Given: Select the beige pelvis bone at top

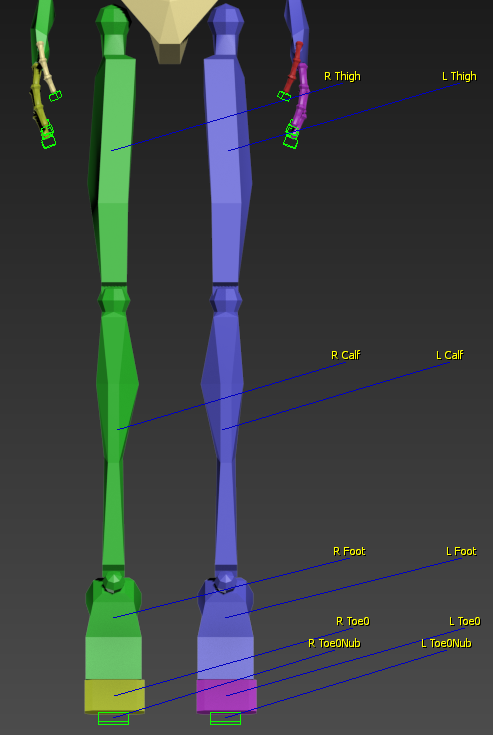Looking at the screenshot, I should 172,28.
